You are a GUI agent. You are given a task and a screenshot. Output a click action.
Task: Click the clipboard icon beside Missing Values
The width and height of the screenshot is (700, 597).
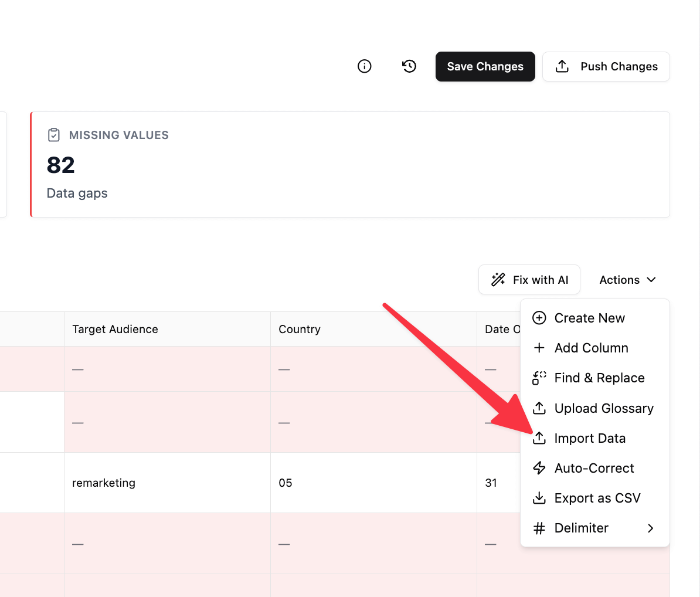pyautogui.click(x=54, y=135)
